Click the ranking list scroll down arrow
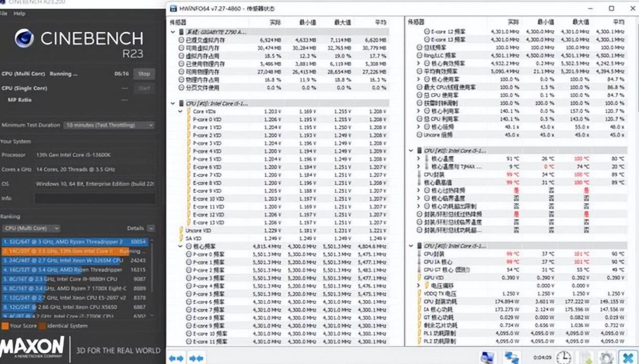Viewport: 639px width, 364px height. [x=153, y=316]
